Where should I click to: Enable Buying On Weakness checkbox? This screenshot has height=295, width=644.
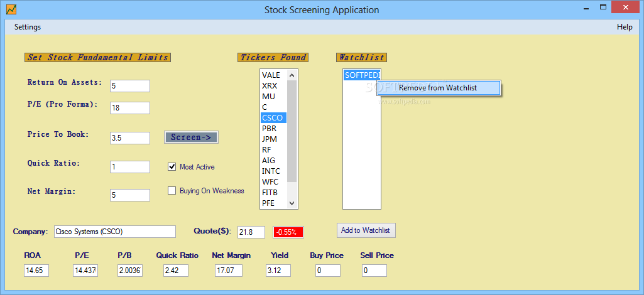[172, 190]
